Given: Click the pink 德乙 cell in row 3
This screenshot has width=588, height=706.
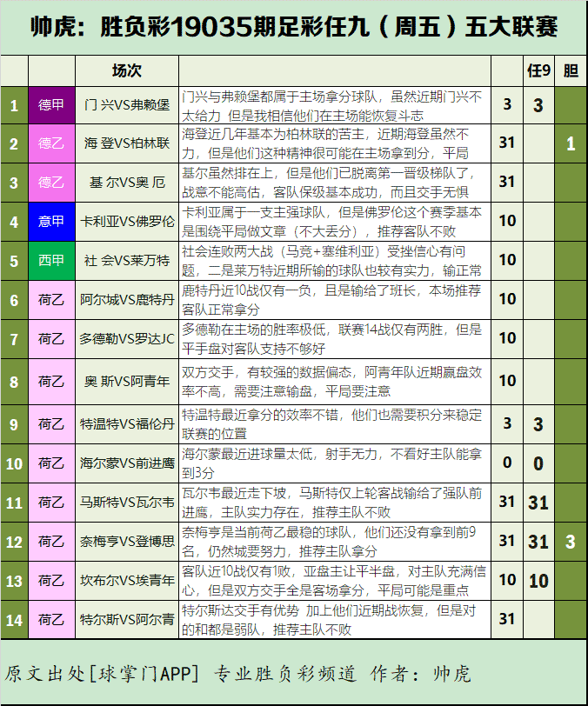Looking at the screenshot, I should (x=51, y=183).
